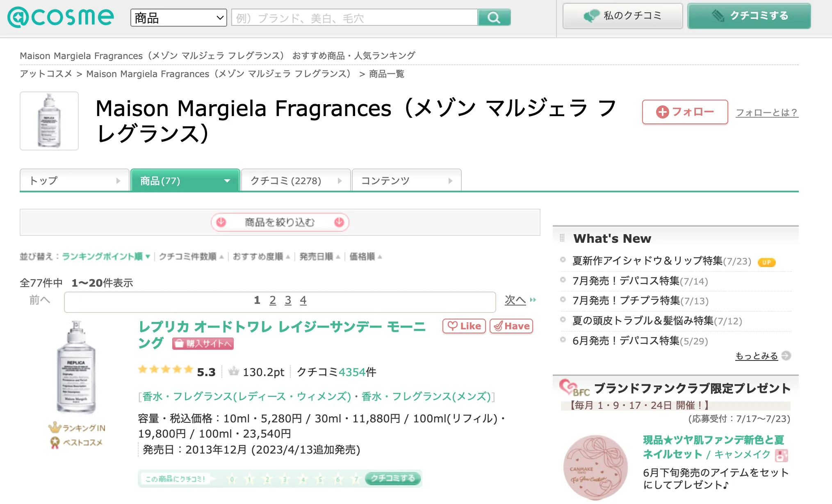Sort by おすすめ度順
The image size is (832, 504).
tap(261, 256)
